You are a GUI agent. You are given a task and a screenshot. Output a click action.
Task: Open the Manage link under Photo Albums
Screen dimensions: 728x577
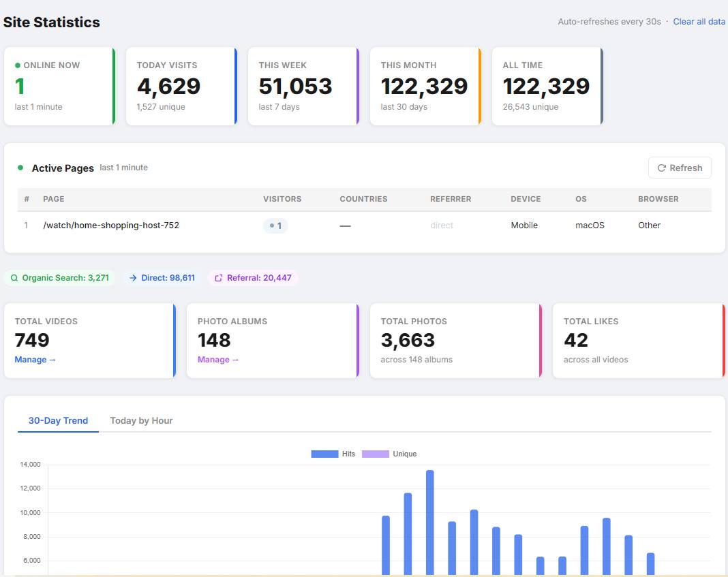pos(217,360)
